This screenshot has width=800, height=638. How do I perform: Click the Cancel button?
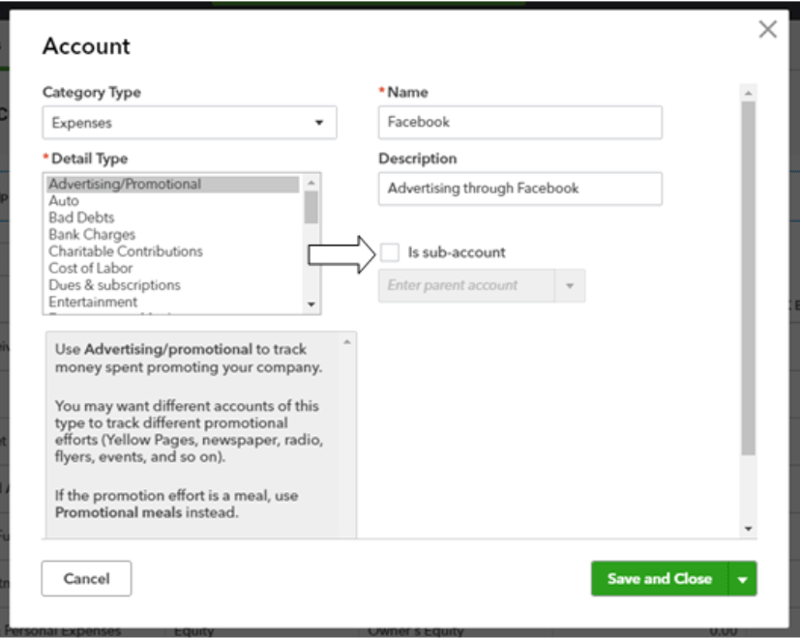pos(86,578)
